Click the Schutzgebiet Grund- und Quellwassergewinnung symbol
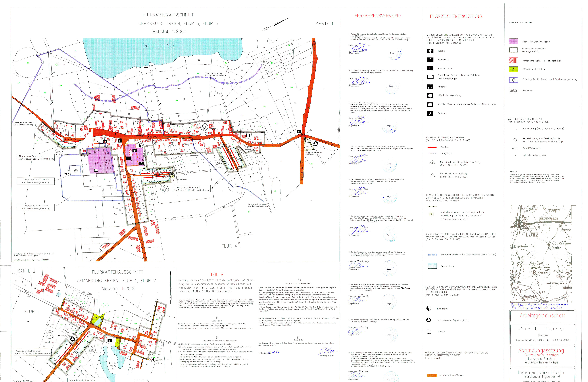Image resolution: width=588 pixels, height=382 pixels. (x=513, y=80)
